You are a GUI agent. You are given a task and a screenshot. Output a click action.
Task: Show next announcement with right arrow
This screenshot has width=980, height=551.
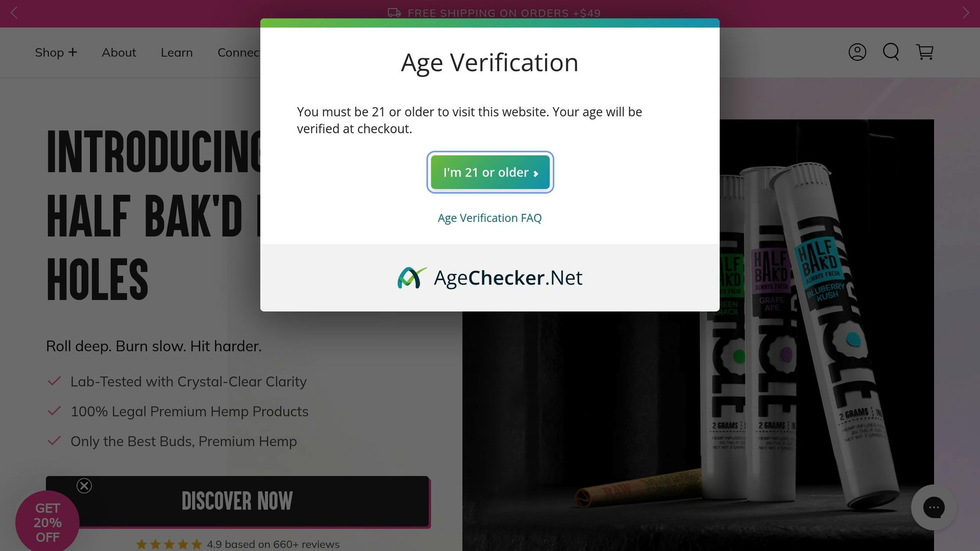[x=966, y=13]
